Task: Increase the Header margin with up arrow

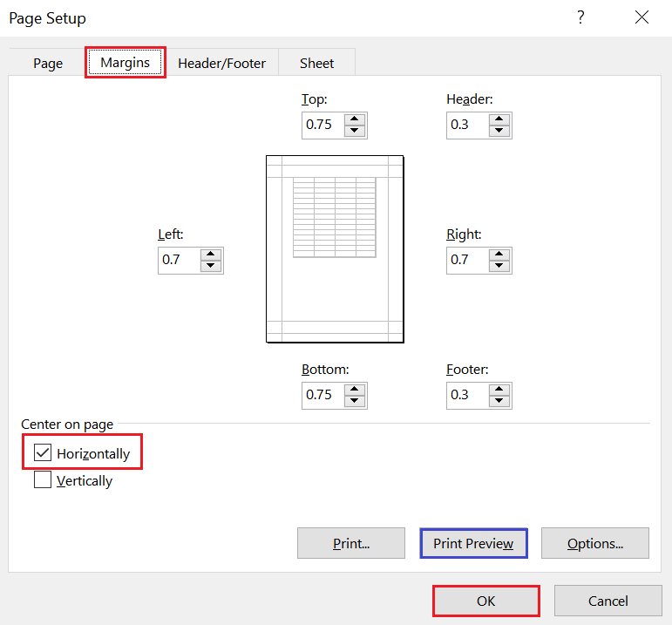Action: point(499,119)
